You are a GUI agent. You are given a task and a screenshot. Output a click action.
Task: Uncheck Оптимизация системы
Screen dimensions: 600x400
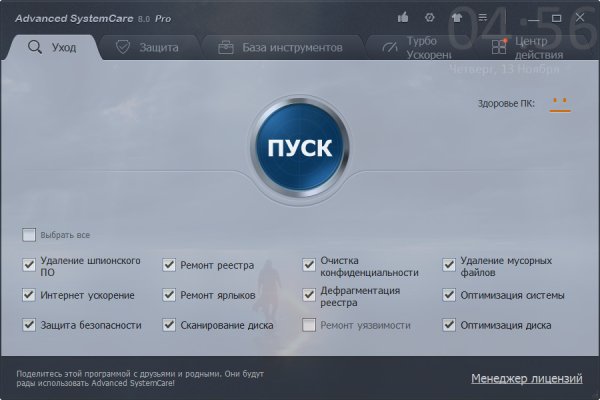[449, 295]
